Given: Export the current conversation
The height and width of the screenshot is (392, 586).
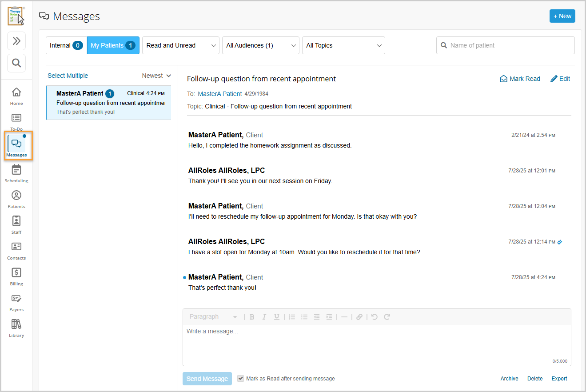Looking at the screenshot, I should 559,378.
